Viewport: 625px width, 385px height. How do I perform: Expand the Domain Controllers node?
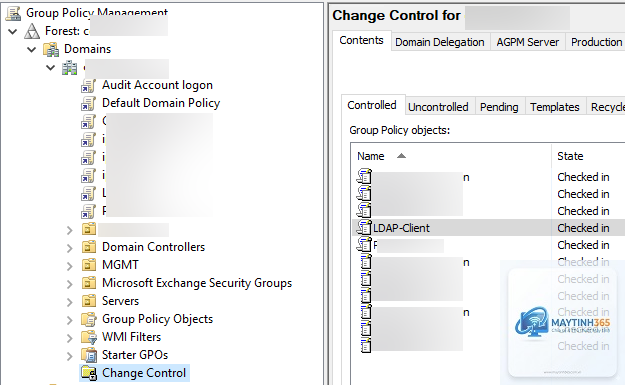tap(69, 248)
